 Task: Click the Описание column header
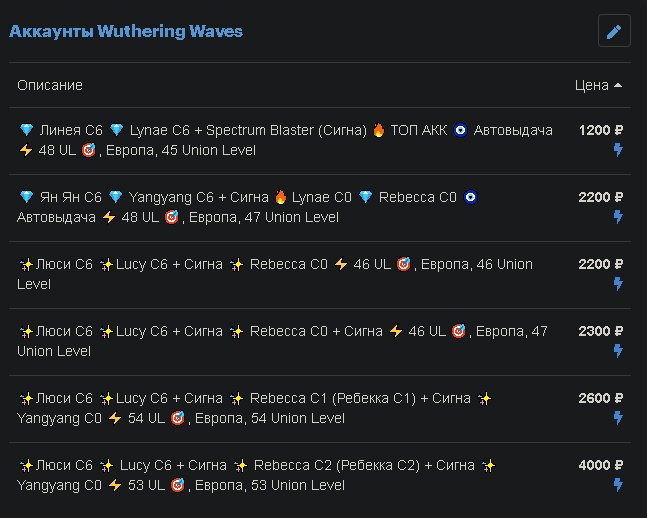point(50,85)
